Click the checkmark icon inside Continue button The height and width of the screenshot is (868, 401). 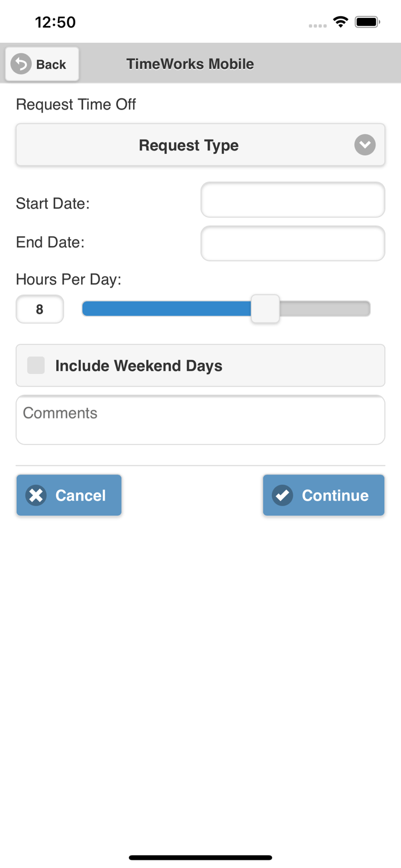(x=282, y=495)
